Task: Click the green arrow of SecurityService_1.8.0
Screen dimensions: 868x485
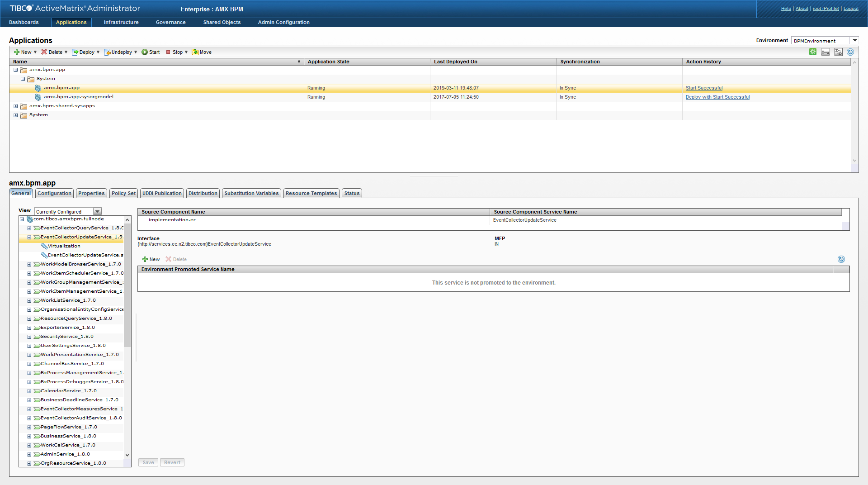Action: (37, 337)
